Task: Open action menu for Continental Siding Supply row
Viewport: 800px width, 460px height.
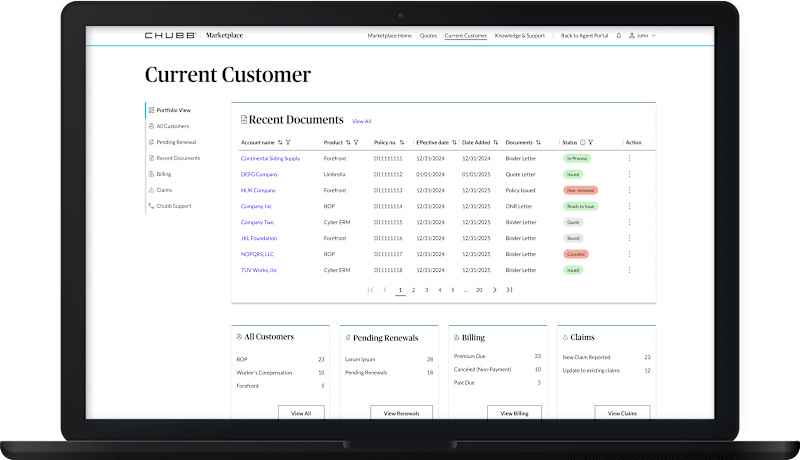Action: [x=629, y=159]
